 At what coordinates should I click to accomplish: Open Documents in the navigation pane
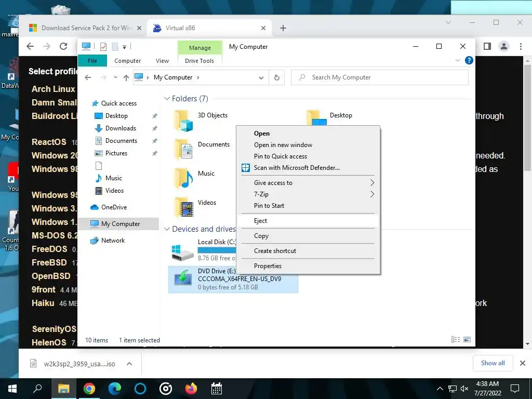[121, 140]
